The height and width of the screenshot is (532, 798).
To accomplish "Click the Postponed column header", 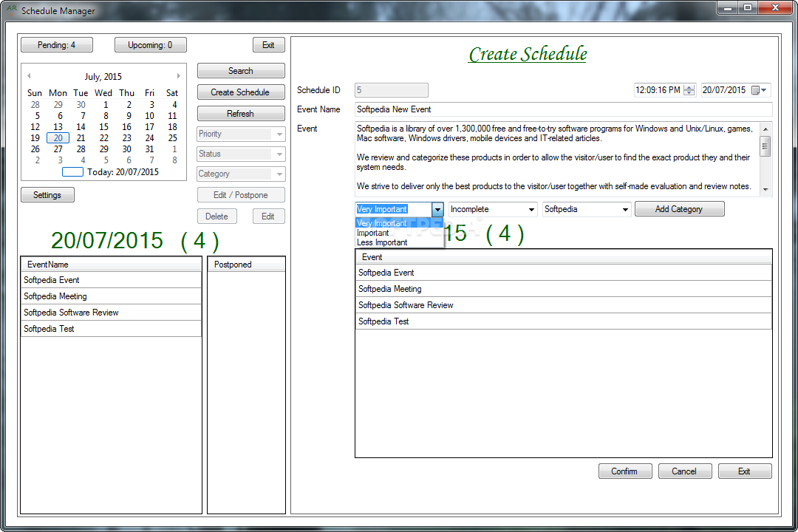I will (246, 265).
